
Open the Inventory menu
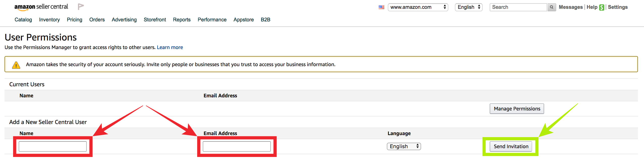click(x=49, y=20)
